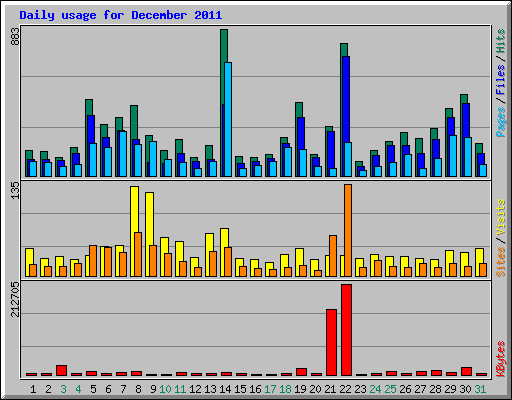Click green weekend day label 31
Image resolution: width=512 pixels, height=400 pixels.
[480, 389]
